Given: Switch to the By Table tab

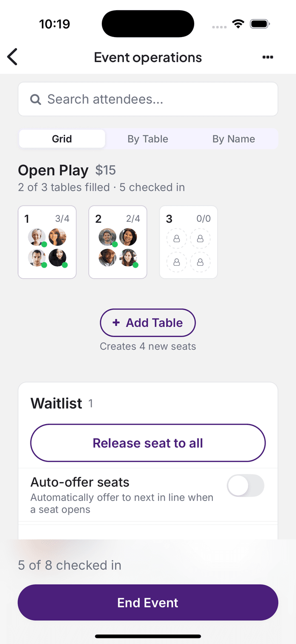Looking at the screenshot, I should click(x=148, y=139).
